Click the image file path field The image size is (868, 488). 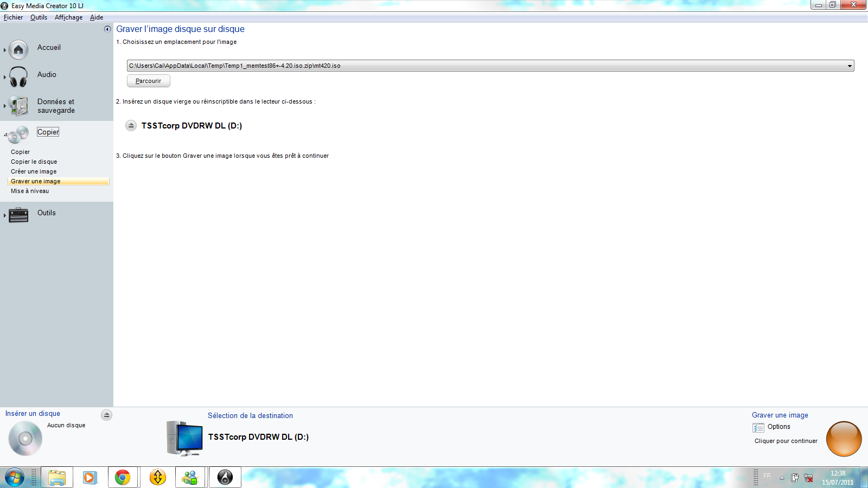click(x=490, y=66)
